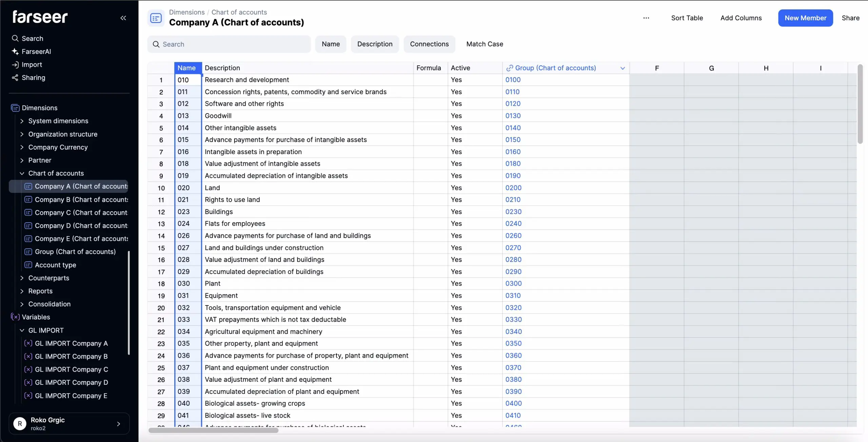868x442 pixels.
Task: Open group link 0230 for Buildings
Action: (513, 212)
